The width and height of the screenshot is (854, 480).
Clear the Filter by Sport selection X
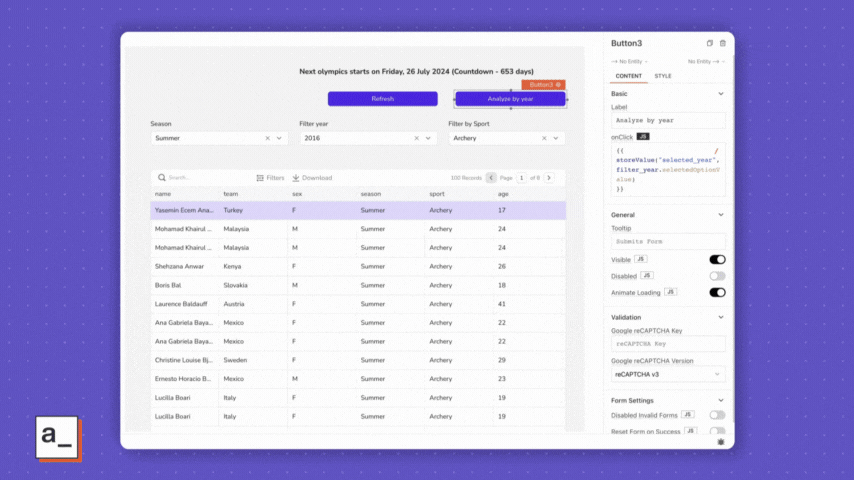point(544,138)
